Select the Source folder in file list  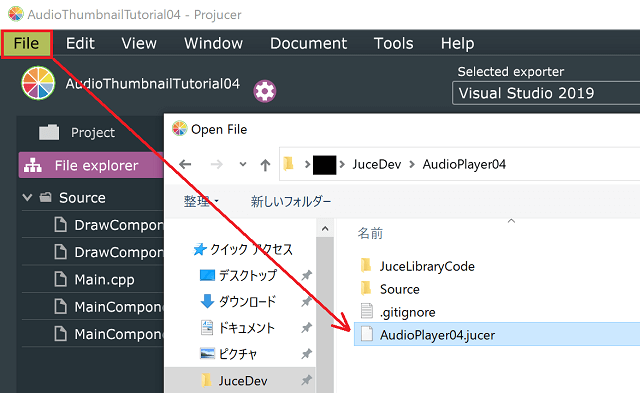(400, 289)
